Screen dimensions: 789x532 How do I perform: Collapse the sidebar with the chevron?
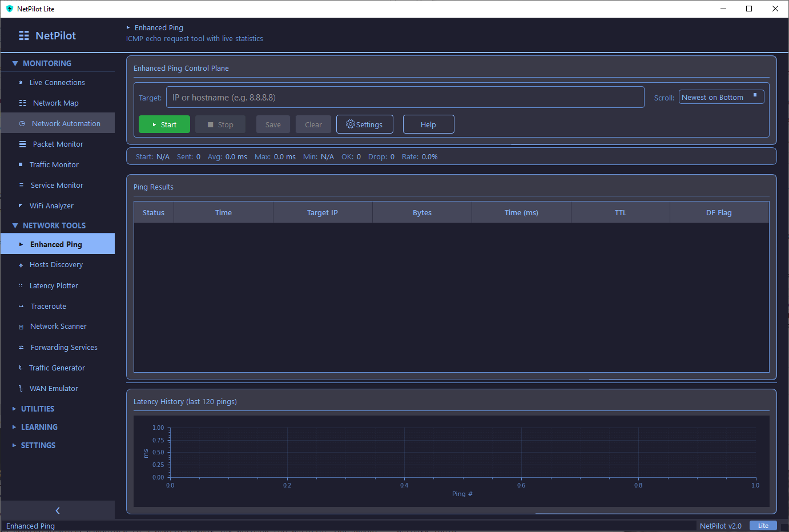57,510
